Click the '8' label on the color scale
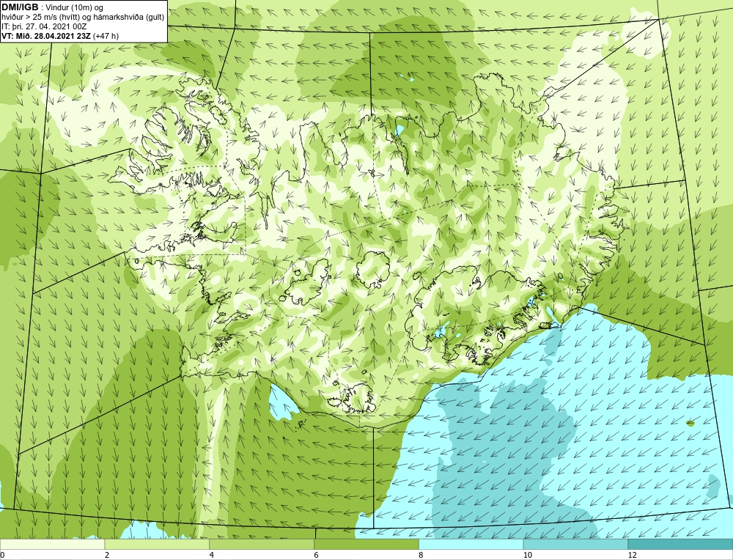 (x=421, y=556)
